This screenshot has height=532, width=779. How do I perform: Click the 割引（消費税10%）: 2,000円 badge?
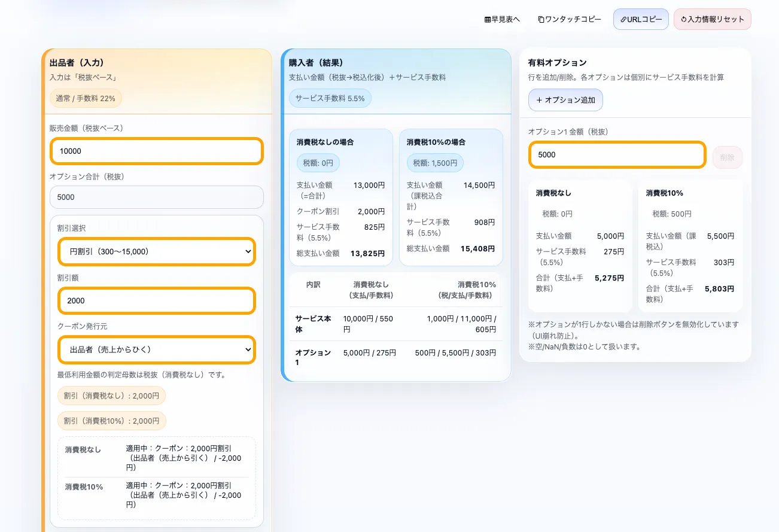[x=111, y=421]
